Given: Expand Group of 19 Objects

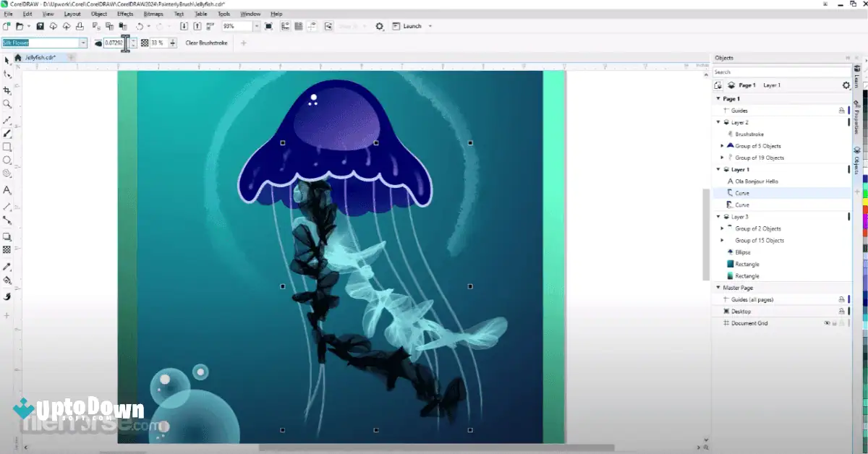Looking at the screenshot, I should click(x=721, y=158).
